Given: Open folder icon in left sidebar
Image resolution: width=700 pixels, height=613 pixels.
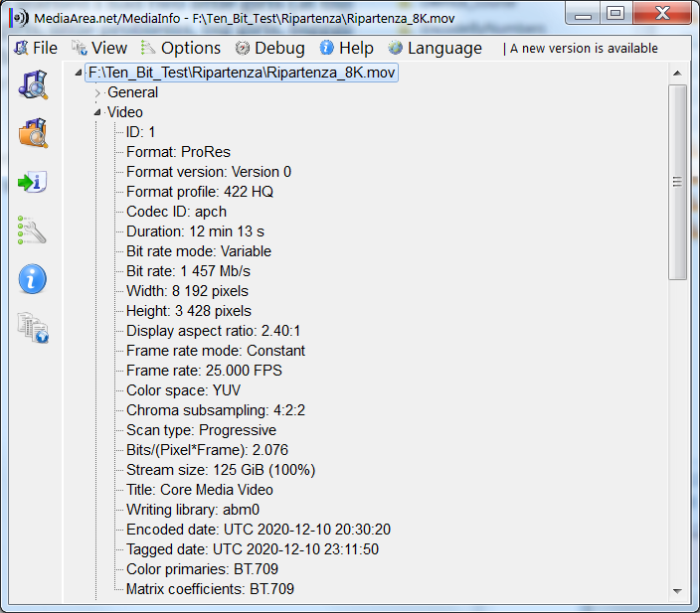Looking at the screenshot, I should click(33, 132).
